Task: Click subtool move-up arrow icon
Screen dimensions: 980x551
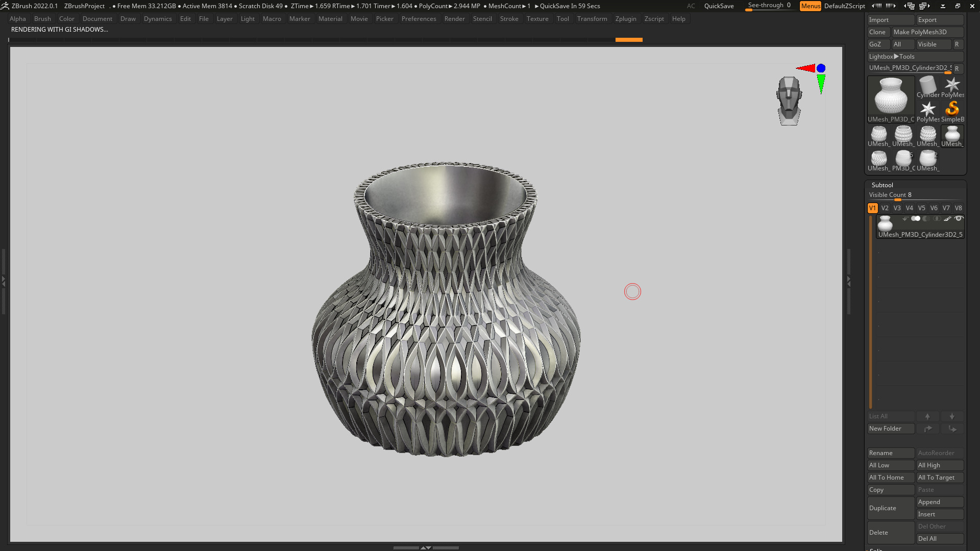Action: (x=927, y=416)
